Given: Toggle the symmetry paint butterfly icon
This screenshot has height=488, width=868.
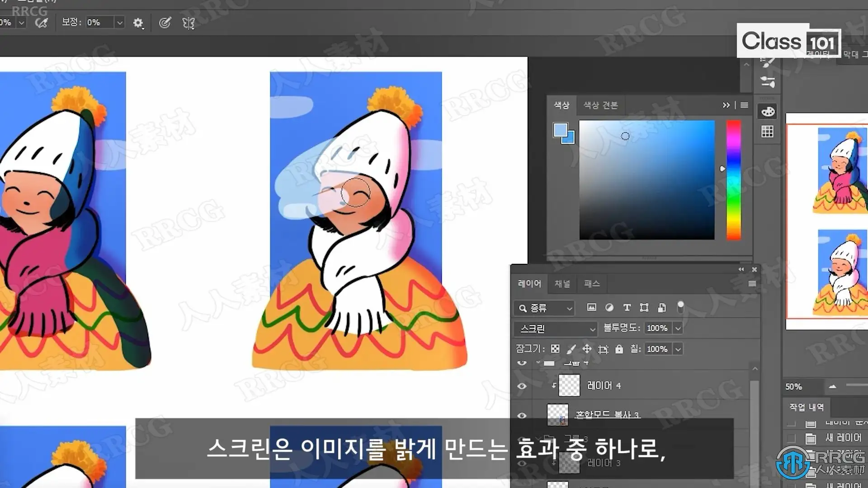Looking at the screenshot, I should coord(189,23).
